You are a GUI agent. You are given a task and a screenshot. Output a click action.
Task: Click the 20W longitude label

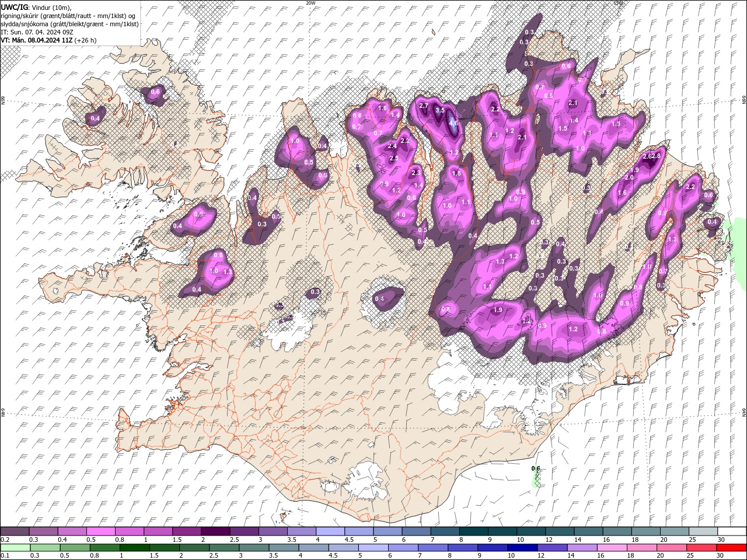310,2
